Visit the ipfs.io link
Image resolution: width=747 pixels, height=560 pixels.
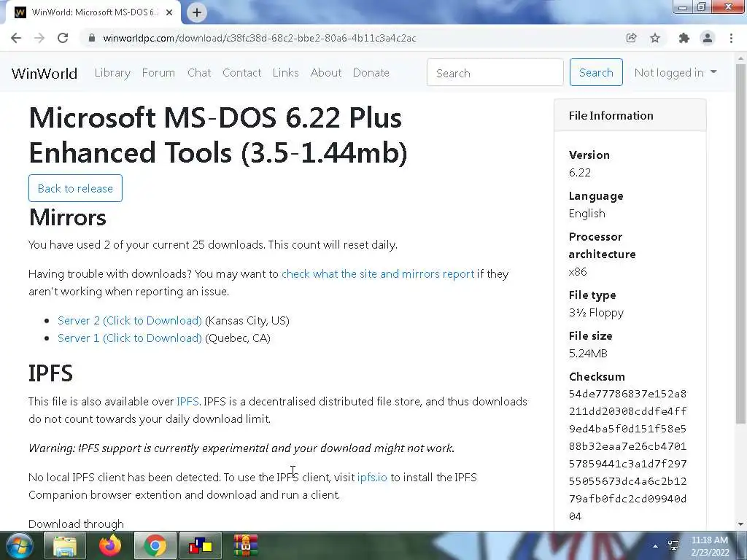[372, 477]
